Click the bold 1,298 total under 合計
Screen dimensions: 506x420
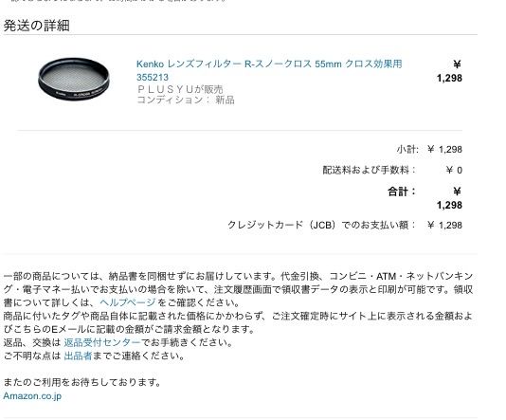point(449,205)
